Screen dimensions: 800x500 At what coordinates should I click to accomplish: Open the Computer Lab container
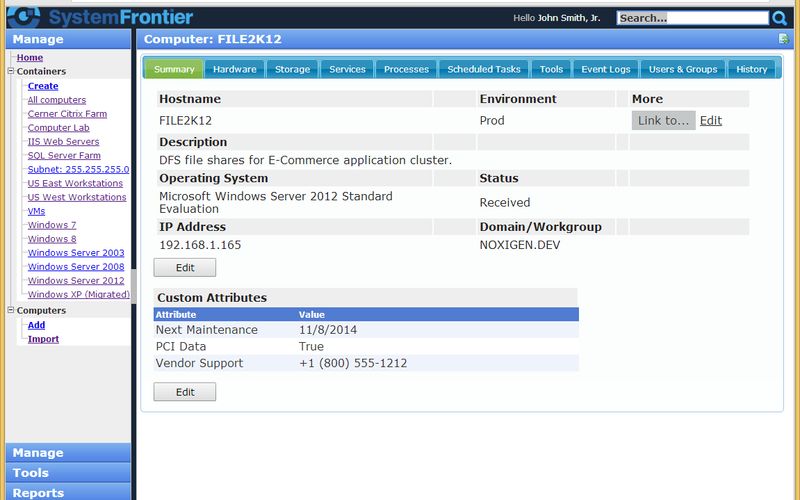(58, 128)
